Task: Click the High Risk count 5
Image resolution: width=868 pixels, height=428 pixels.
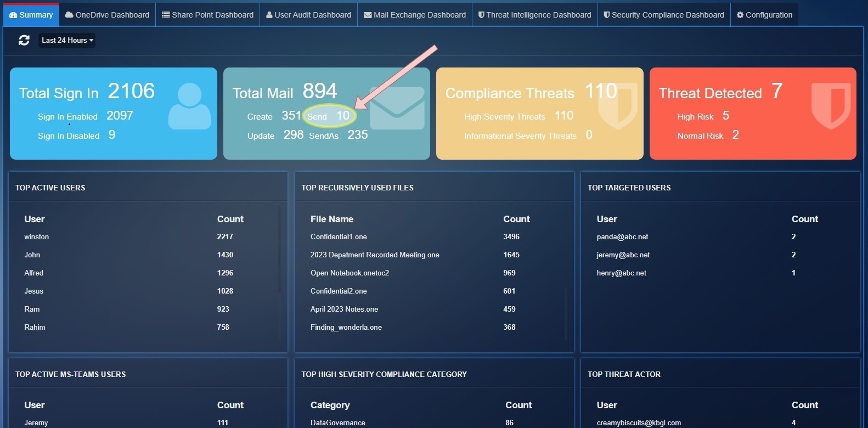Action: pyautogui.click(x=726, y=116)
